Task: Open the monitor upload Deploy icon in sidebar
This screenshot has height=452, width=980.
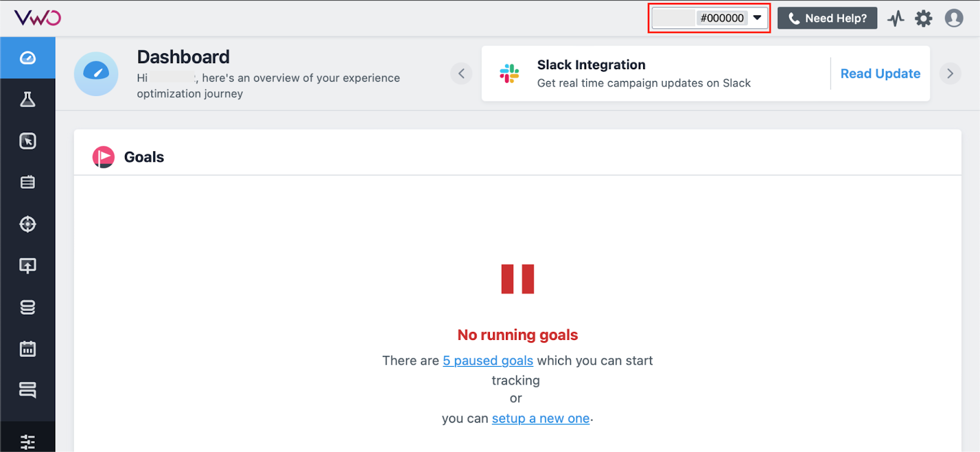Action: pos(28,266)
